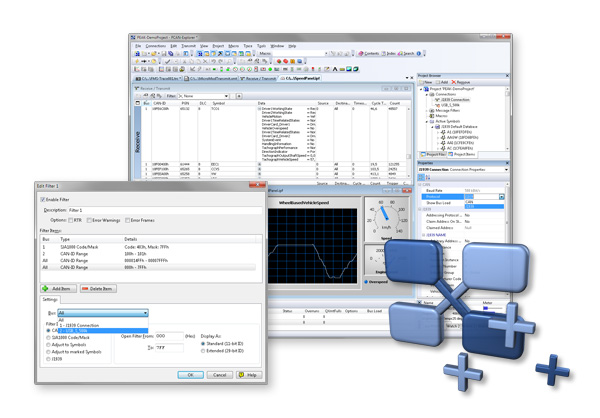600x418 pixels.
Task: Click the OK button in Edit Filter
Action: pyautogui.click(x=190, y=375)
